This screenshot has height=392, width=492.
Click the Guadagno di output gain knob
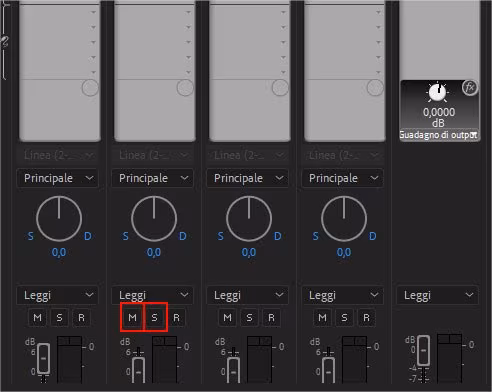tap(437, 92)
